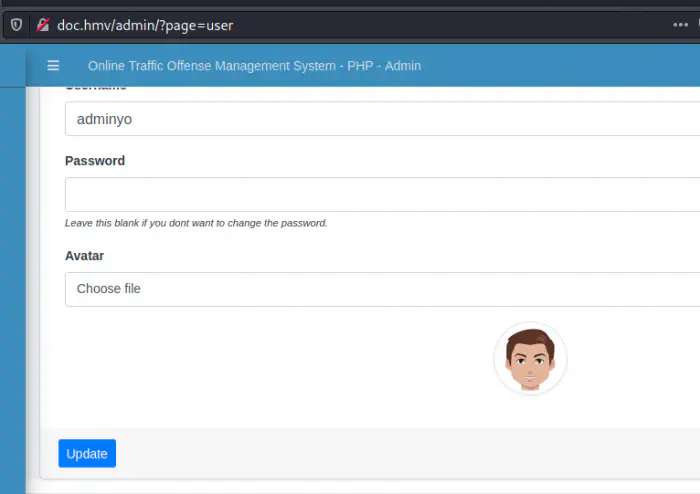The width and height of the screenshot is (700, 494).
Task: Click the Avatar field label
Action: [x=84, y=256]
